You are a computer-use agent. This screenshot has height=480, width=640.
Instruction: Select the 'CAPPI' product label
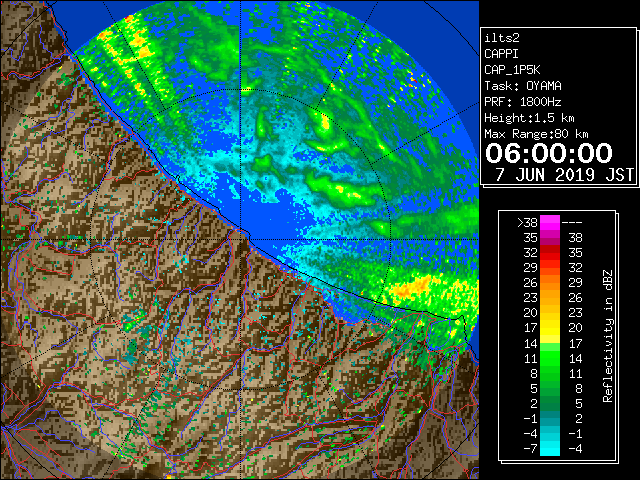click(x=501, y=54)
